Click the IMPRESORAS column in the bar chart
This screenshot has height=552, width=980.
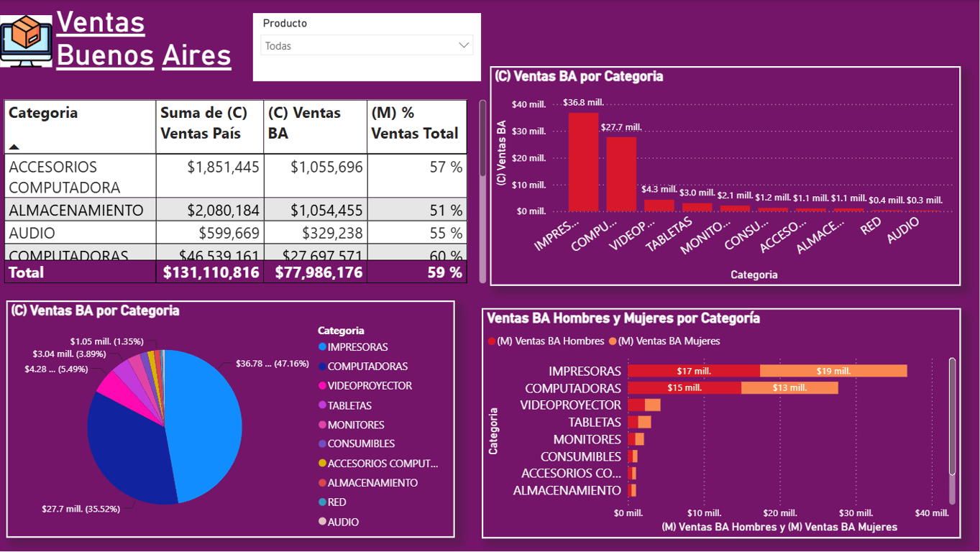(583, 162)
